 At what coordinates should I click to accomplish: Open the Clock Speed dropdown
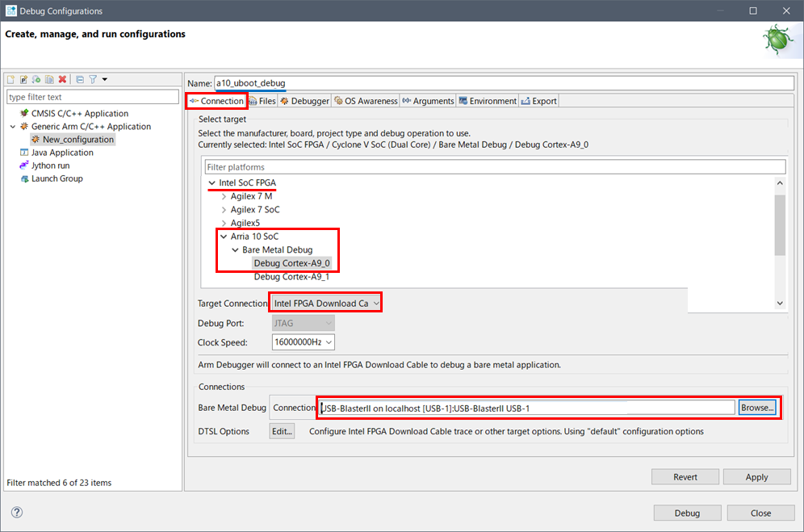click(303, 342)
